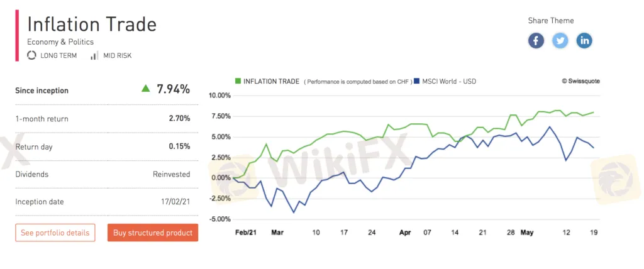Click the Inception date row
The image size is (644, 269).
(103, 202)
